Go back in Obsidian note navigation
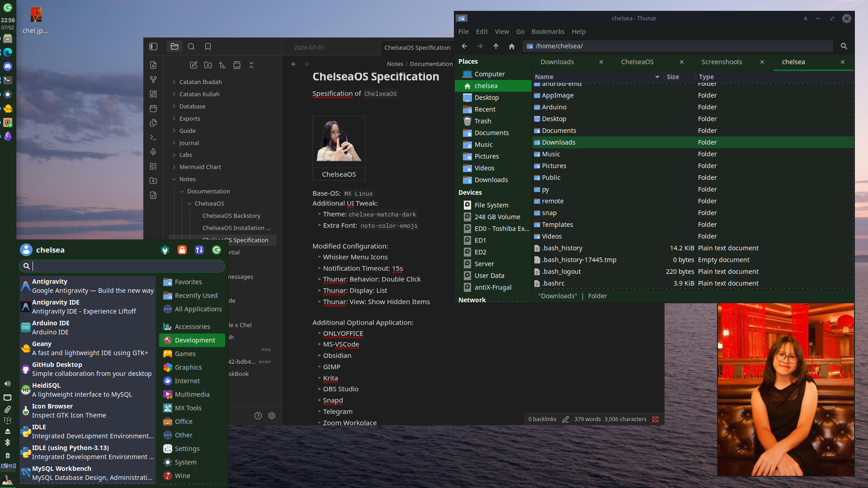Screen dimensions: 868x488 pos(294,64)
